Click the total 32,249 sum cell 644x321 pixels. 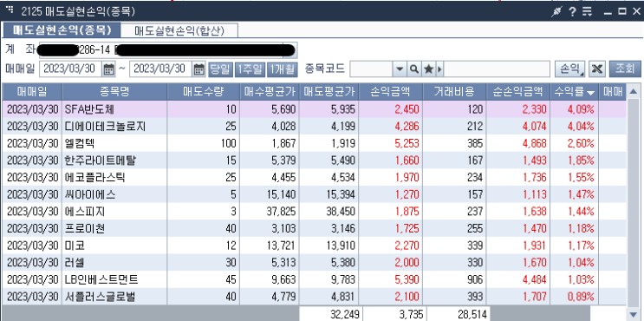(x=331, y=314)
